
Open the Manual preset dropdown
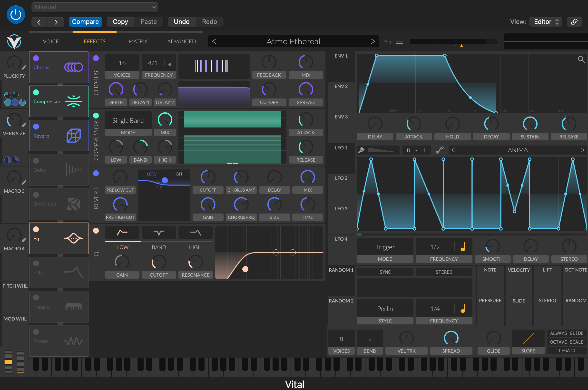(95, 7)
